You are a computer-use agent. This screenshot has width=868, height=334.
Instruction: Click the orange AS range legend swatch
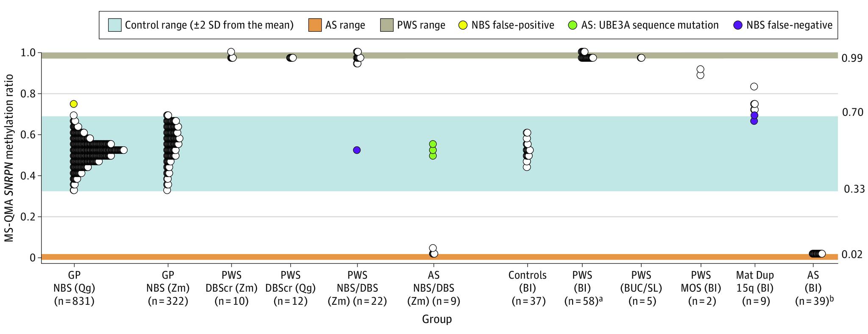(315, 25)
